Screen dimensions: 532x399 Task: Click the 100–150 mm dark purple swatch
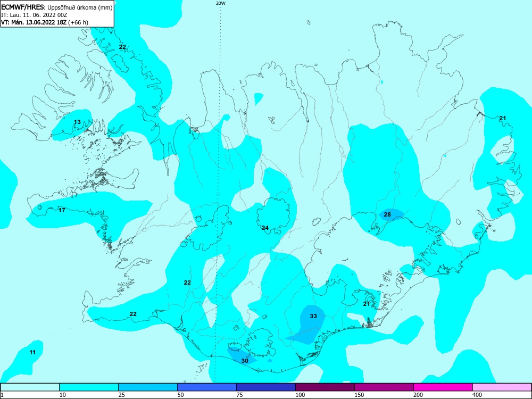tap(325, 387)
